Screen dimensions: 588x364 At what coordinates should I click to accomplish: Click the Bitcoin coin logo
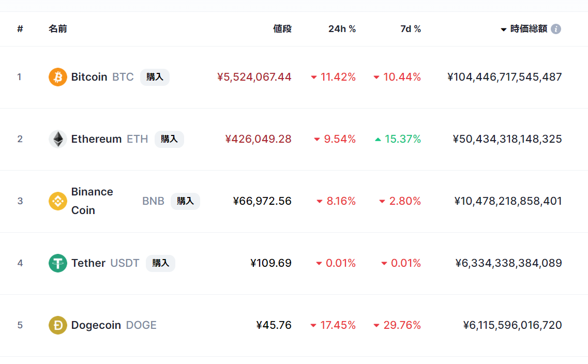coord(57,77)
